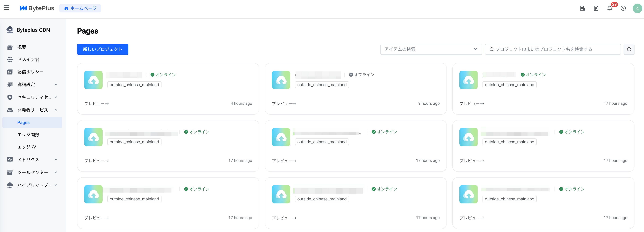Open the hamburger navigation menu
The height and width of the screenshot is (232, 644).
(x=6, y=8)
